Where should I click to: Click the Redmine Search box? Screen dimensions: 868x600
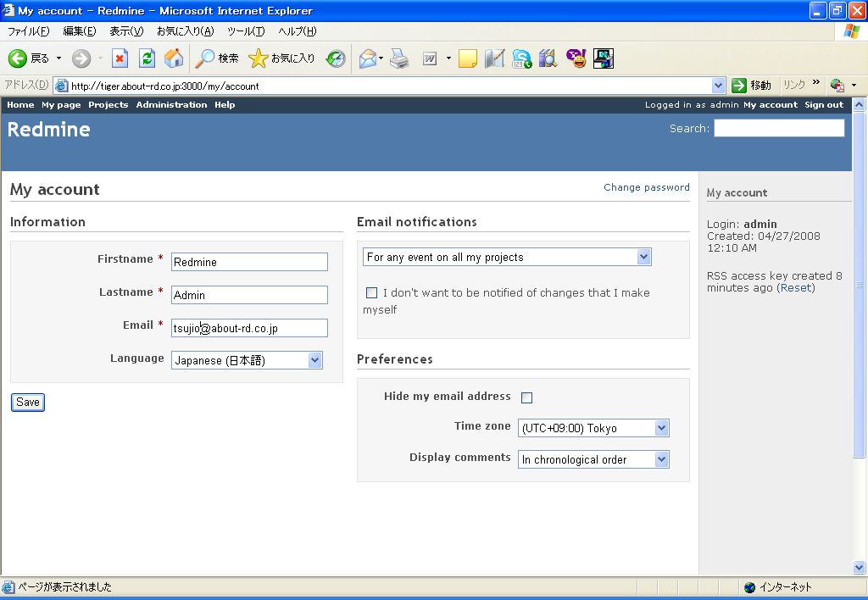pos(780,129)
